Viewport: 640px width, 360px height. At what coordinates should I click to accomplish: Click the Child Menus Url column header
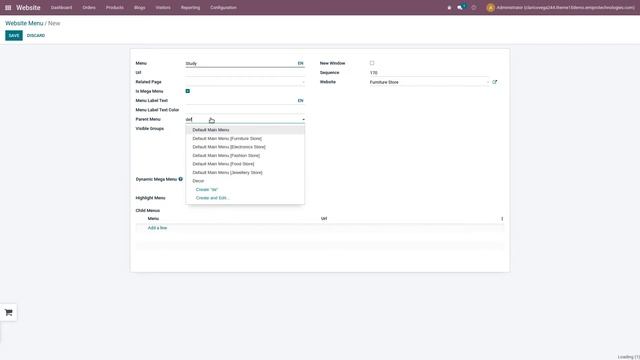[324, 219]
